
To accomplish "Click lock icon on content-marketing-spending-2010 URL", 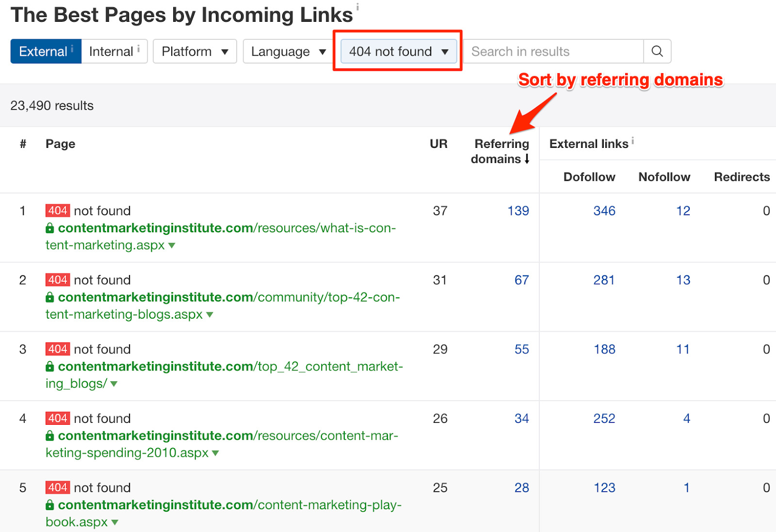I will (49, 436).
